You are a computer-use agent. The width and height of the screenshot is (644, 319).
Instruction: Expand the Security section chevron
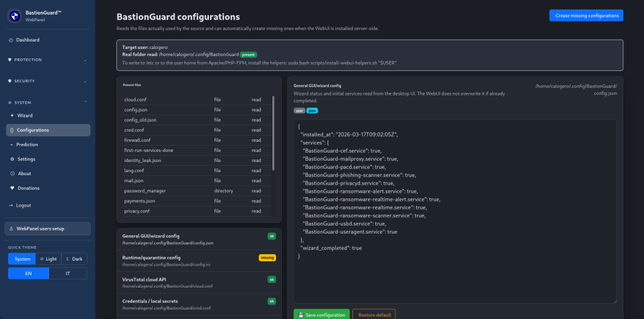click(85, 81)
